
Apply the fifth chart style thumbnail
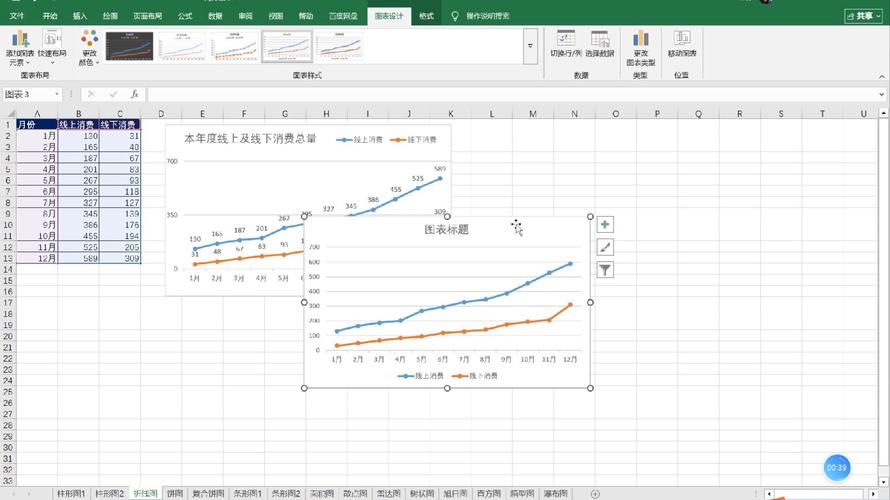coord(339,46)
